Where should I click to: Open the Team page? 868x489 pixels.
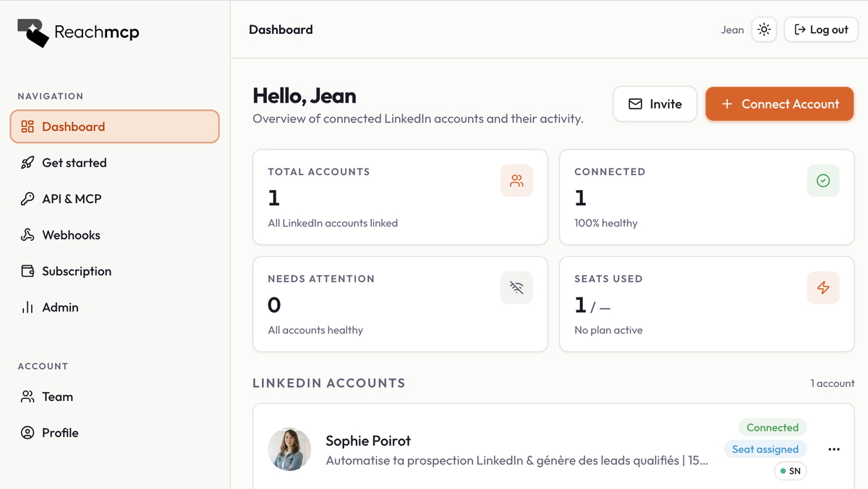[114, 396]
